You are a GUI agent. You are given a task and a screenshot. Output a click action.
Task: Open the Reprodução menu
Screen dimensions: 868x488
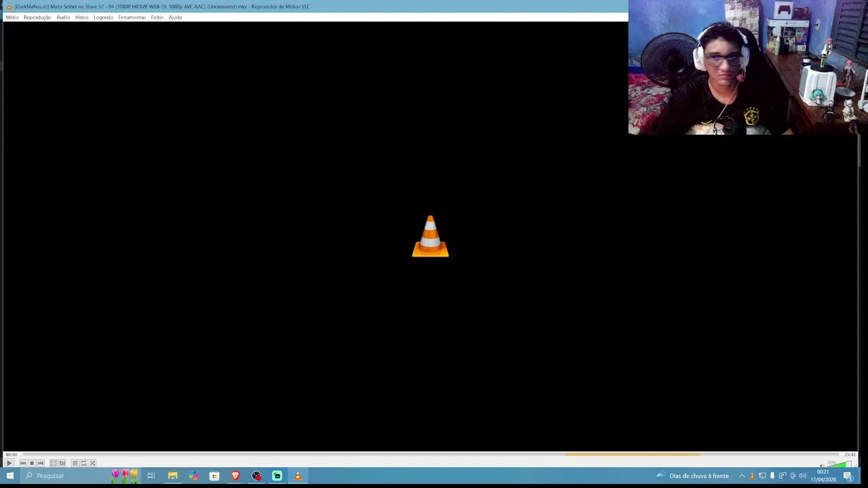pyautogui.click(x=37, y=17)
